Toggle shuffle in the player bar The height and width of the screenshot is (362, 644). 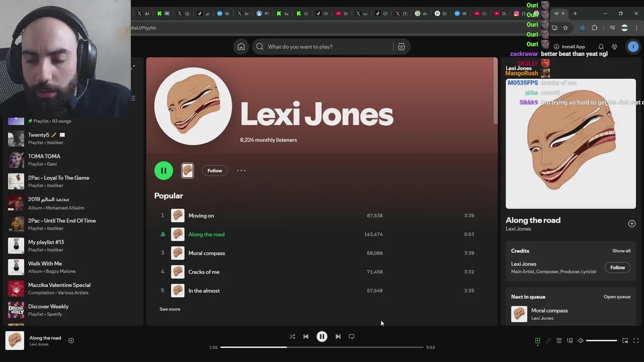292,336
